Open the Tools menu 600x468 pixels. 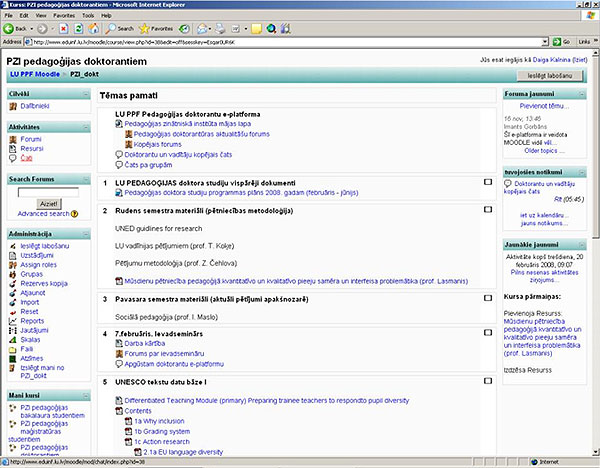[x=88, y=16]
